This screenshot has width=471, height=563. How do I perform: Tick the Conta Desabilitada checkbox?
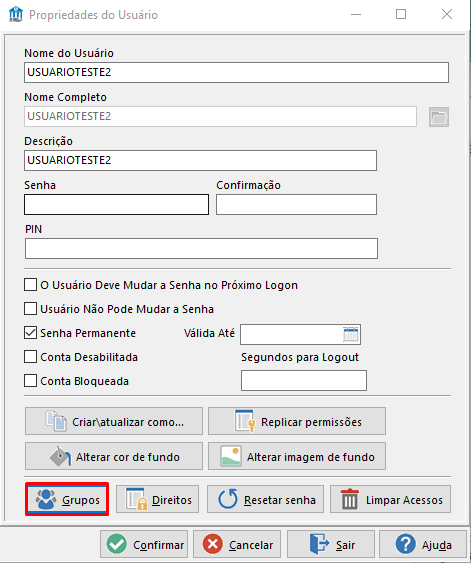31,357
